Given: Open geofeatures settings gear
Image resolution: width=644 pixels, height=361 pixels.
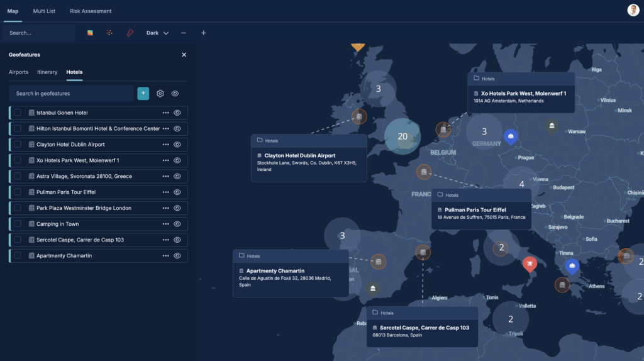Looking at the screenshot, I should coord(160,94).
